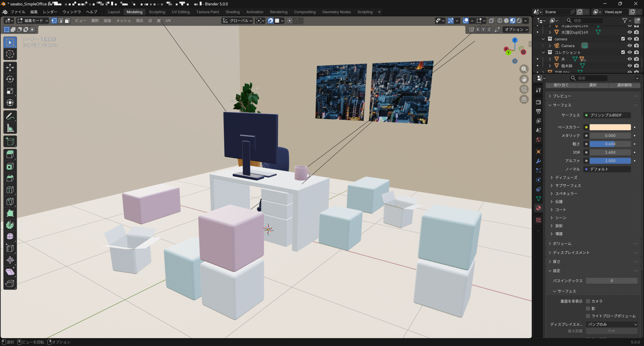The width and height of the screenshot is (644, 346).
Task: Choose the Knife tool
Action: [x=10, y=201]
